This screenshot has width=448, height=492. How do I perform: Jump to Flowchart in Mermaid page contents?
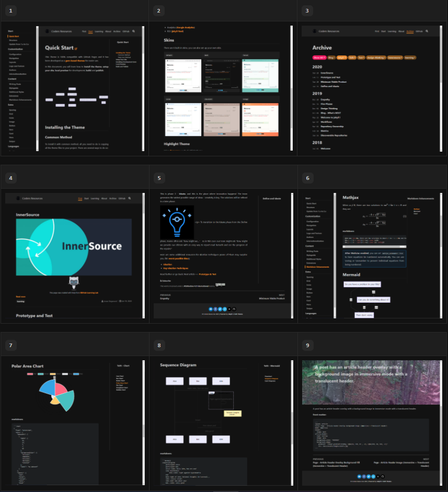coord(268,376)
